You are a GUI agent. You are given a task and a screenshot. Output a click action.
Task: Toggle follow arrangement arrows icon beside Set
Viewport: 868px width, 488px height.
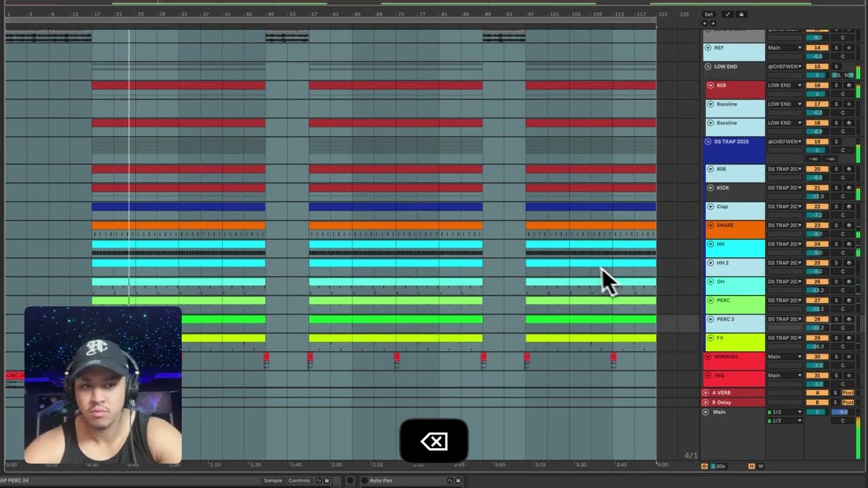pos(728,14)
